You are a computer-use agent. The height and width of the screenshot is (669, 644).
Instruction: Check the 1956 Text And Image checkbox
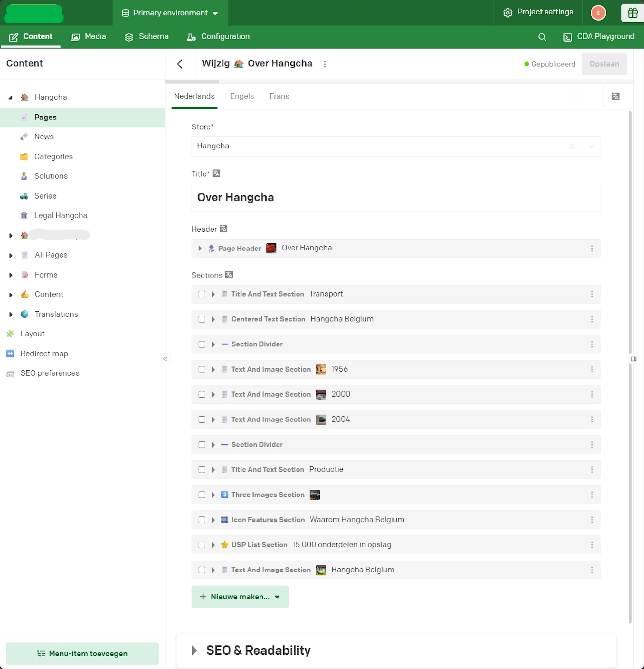[202, 369]
